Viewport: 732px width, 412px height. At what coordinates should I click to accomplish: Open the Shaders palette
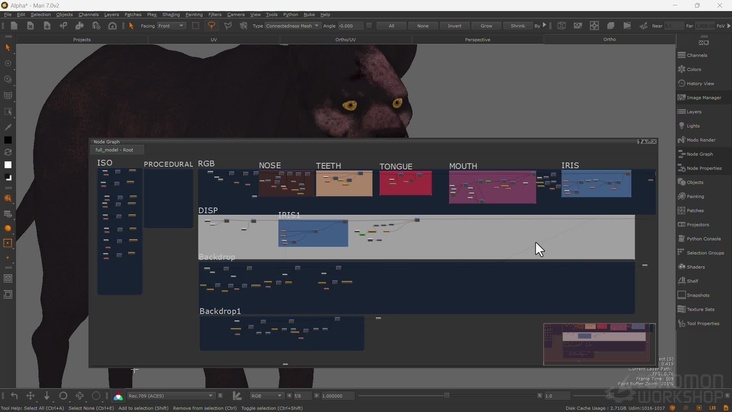pyautogui.click(x=696, y=267)
